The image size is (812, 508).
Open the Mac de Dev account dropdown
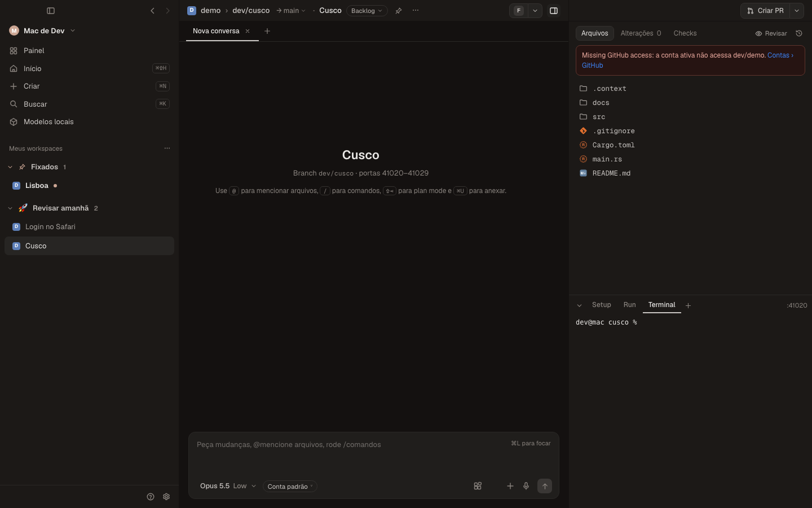[42, 30]
